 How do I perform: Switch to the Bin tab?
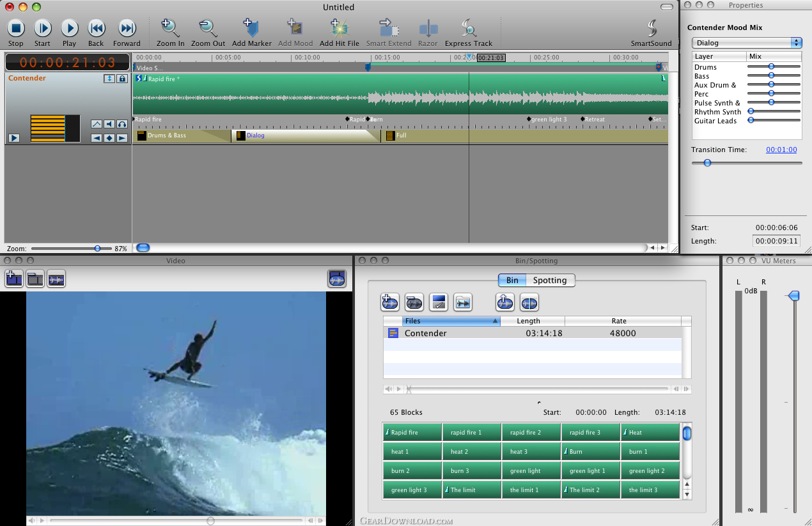click(512, 280)
